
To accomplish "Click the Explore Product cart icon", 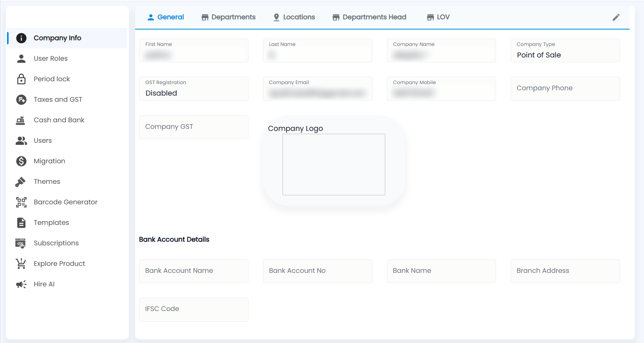I will [21, 263].
